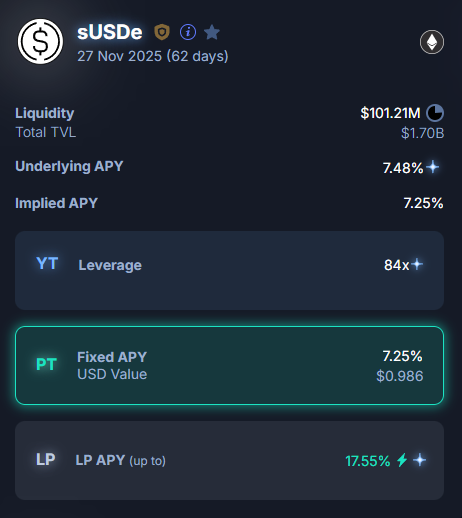Click the sUSDe dollar token logo
This screenshot has width=462, height=518.
pyautogui.click(x=40, y=41)
